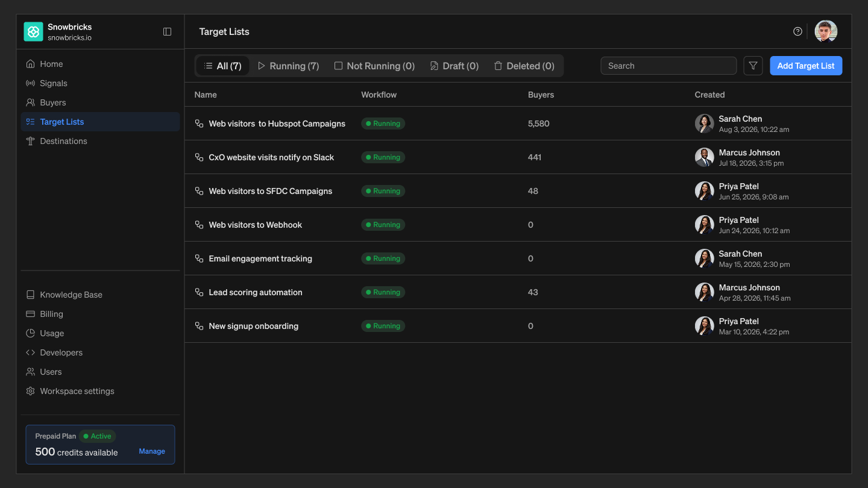868x488 pixels.
Task: Open Buyers in the sidebar
Action: coord(100,102)
